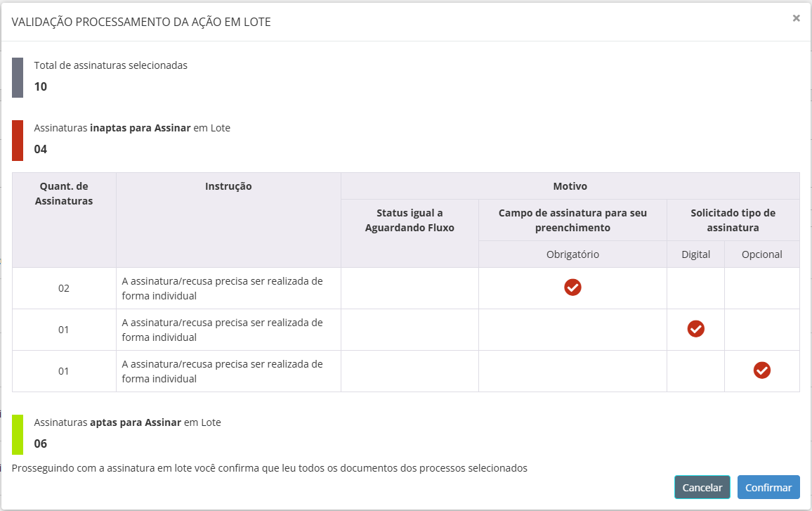Click the Quant. de Assinaturas column header

(x=64, y=193)
